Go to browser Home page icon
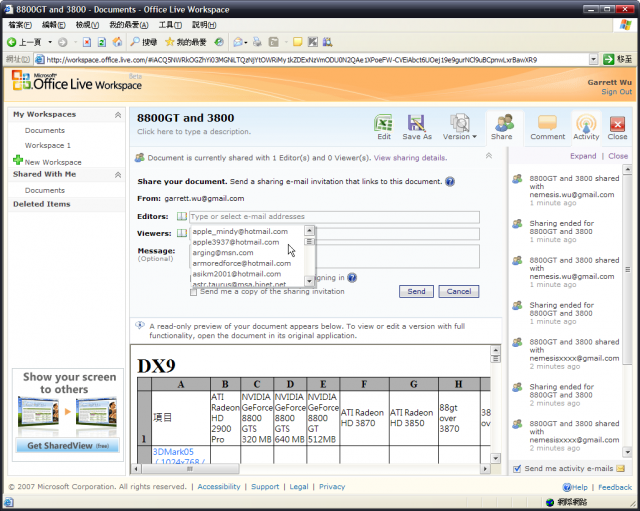Viewport: 640px width, 511px height. pos(117,42)
